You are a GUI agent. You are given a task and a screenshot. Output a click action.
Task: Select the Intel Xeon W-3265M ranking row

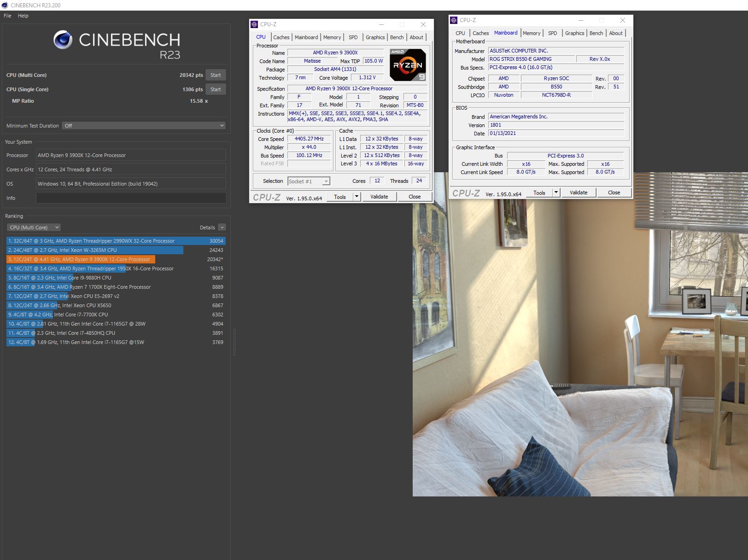(x=116, y=250)
